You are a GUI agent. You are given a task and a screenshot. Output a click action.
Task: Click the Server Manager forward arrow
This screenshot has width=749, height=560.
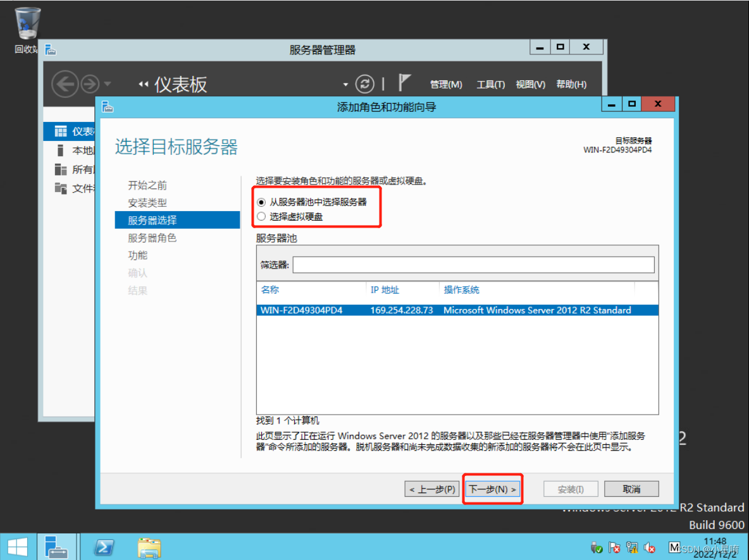coord(90,85)
